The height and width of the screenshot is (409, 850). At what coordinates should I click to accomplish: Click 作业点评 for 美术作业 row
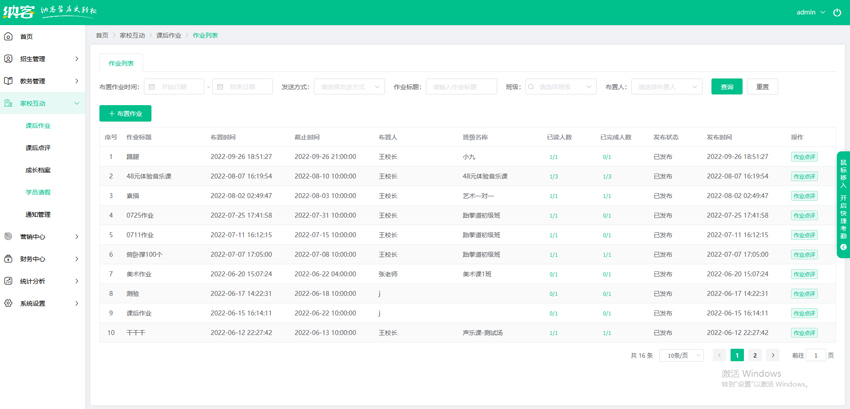tap(804, 274)
